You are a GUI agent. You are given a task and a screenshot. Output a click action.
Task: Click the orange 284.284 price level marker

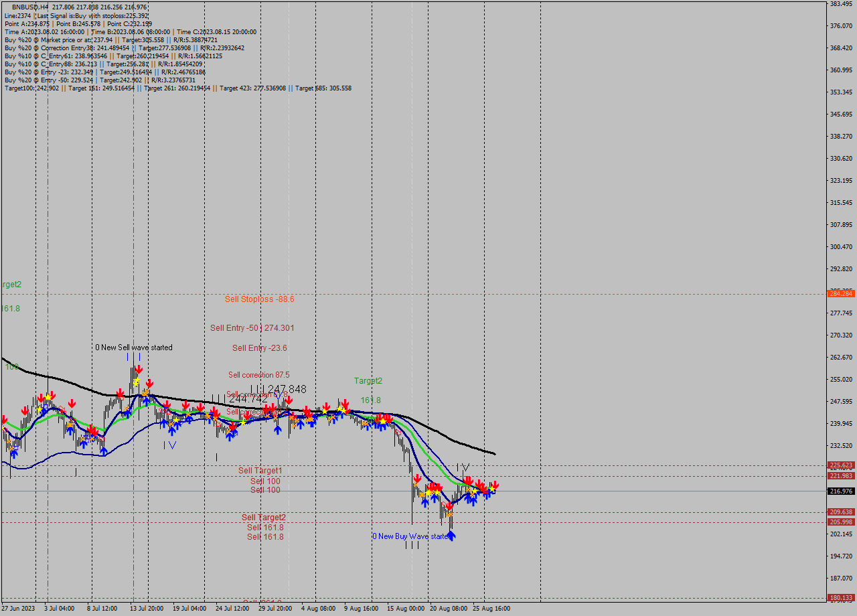point(840,293)
